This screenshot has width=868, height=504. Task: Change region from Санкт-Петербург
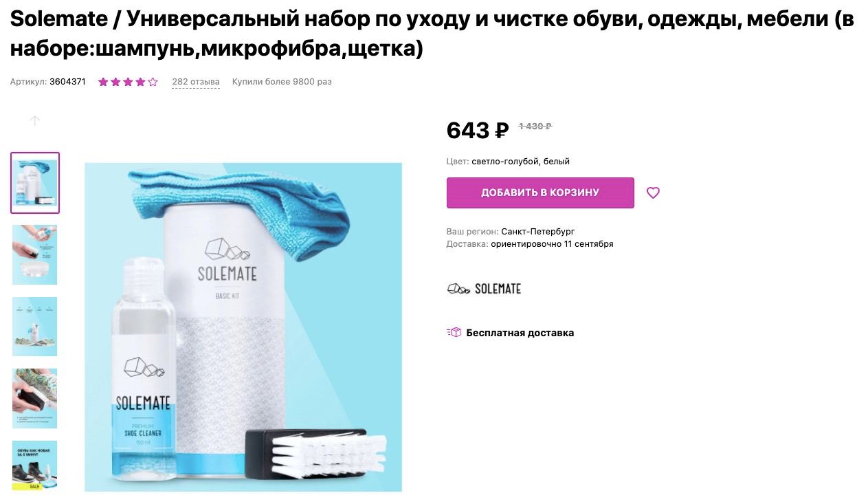pyautogui.click(x=538, y=232)
